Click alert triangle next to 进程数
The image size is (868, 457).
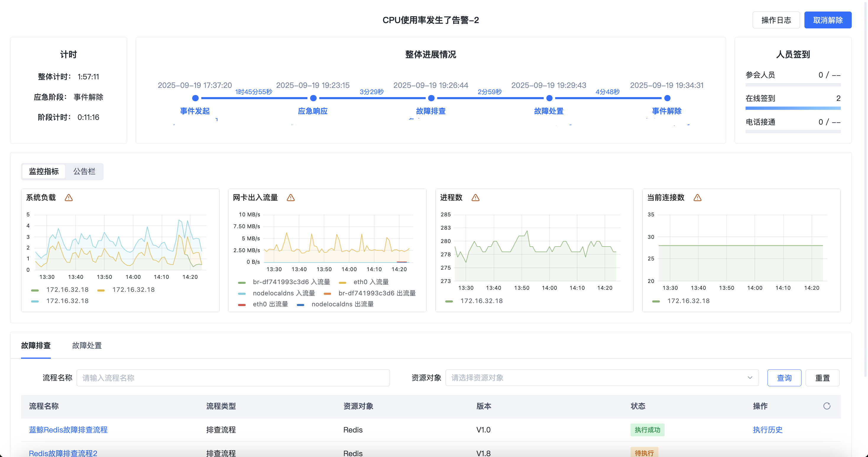475,198
